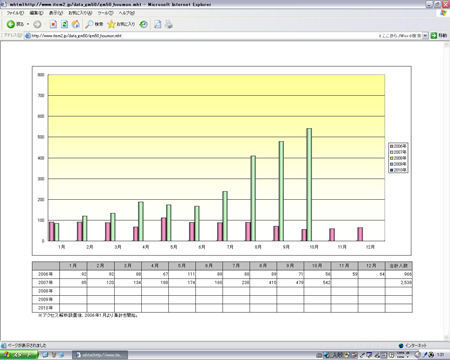Open the Back history dropdown arrow
This screenshot has height=360, width=450.
pyautogui.click(x=28, y=24)
